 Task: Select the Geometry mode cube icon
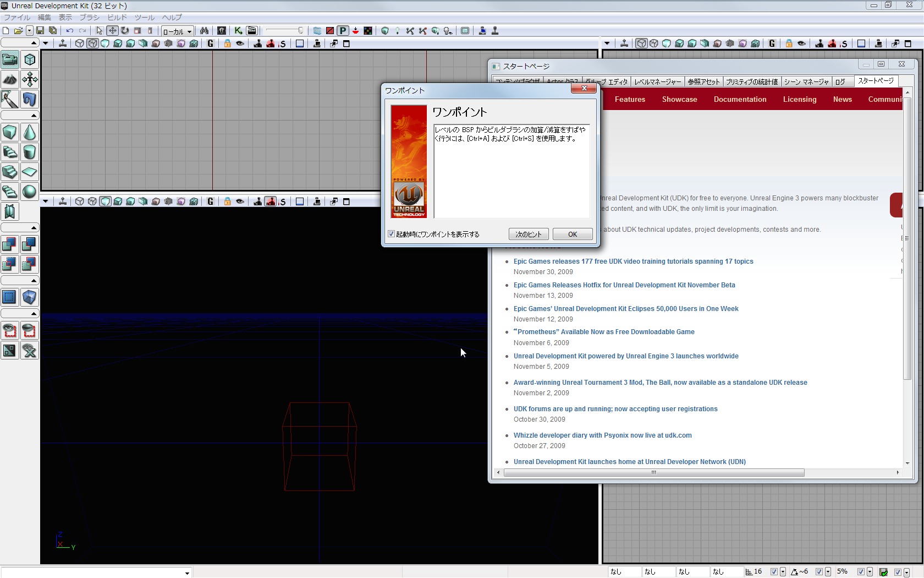30,59
